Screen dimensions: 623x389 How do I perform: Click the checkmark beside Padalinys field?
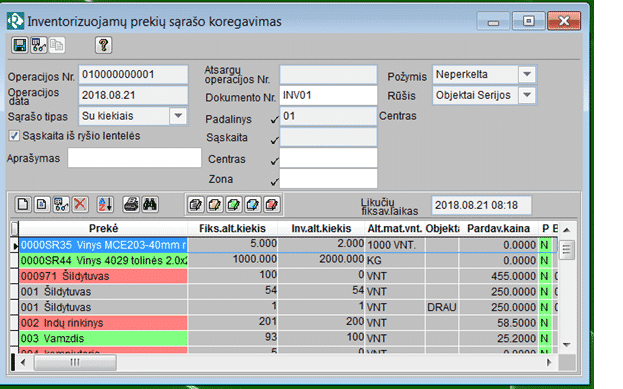(274, 119)
